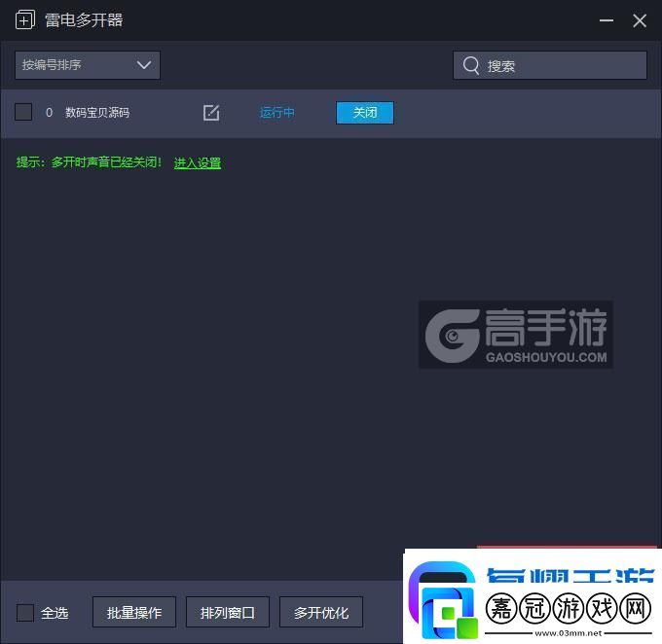The image size is (662, 644).
Task: Focus the 搜索 search field
Action: coord(550,65)
